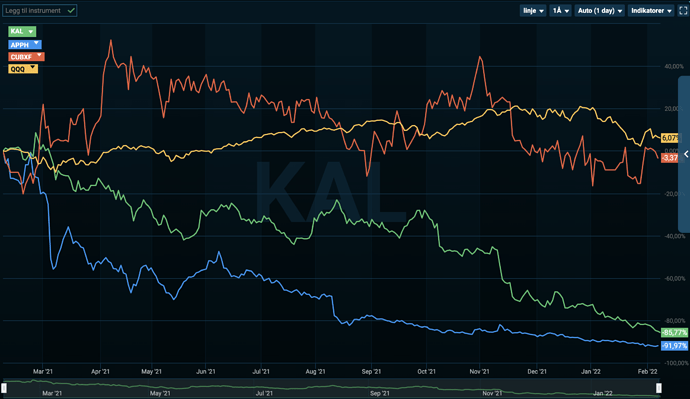Open the Indikatorer menu
The image size is (690, 399).
tap(651, 11)
